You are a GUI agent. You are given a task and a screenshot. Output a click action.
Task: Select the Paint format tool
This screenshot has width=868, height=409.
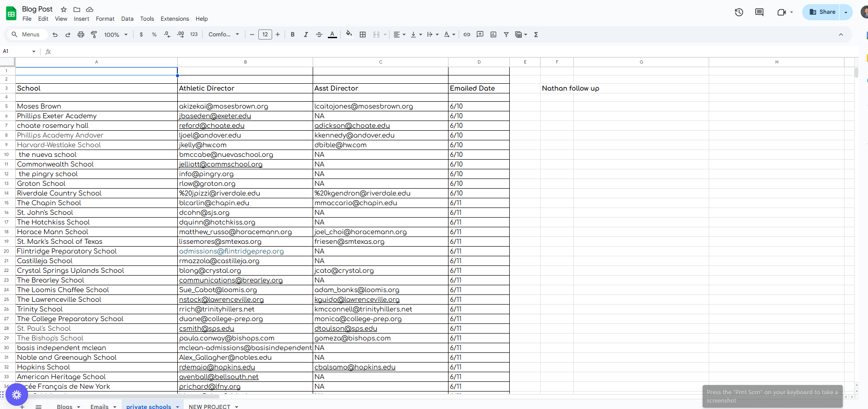pyautogui.click(x=94, y=35)
